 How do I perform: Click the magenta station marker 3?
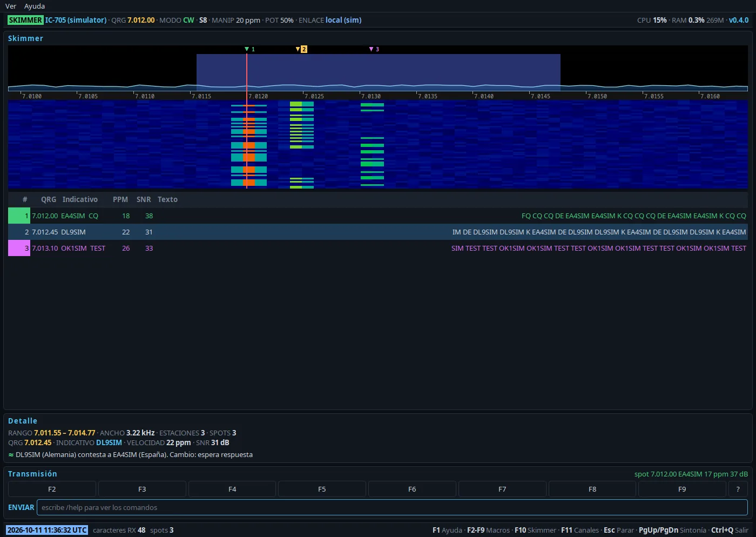tap(374, 49)
